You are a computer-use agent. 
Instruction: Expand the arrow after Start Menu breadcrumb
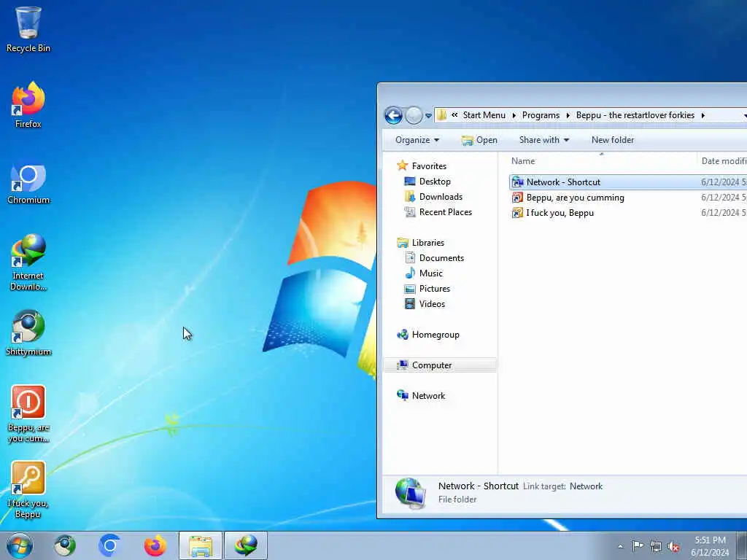tap(514, 115)
